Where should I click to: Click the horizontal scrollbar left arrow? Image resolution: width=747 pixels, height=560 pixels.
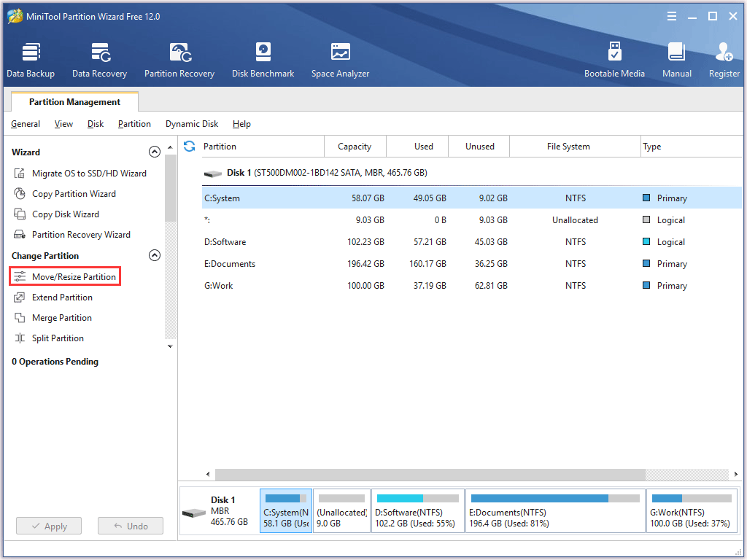[208, 474]
